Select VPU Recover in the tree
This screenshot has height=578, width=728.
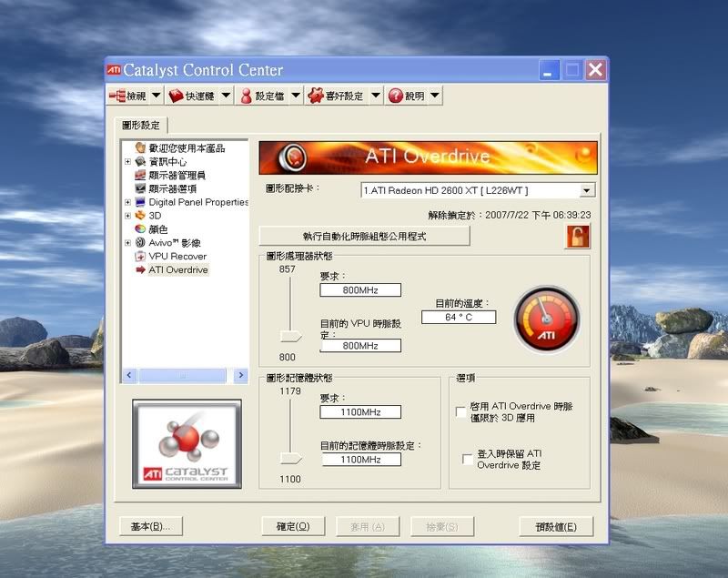(177, 257)
